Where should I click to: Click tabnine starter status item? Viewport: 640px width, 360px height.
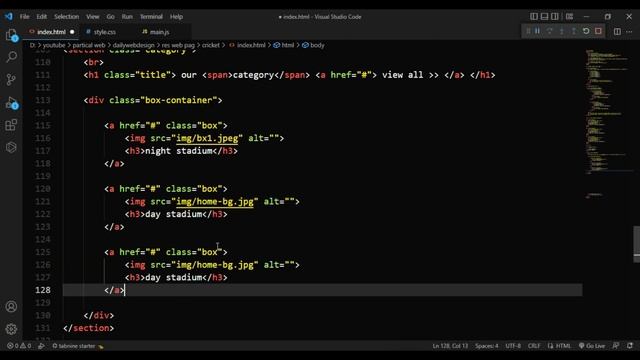(77, 346)
